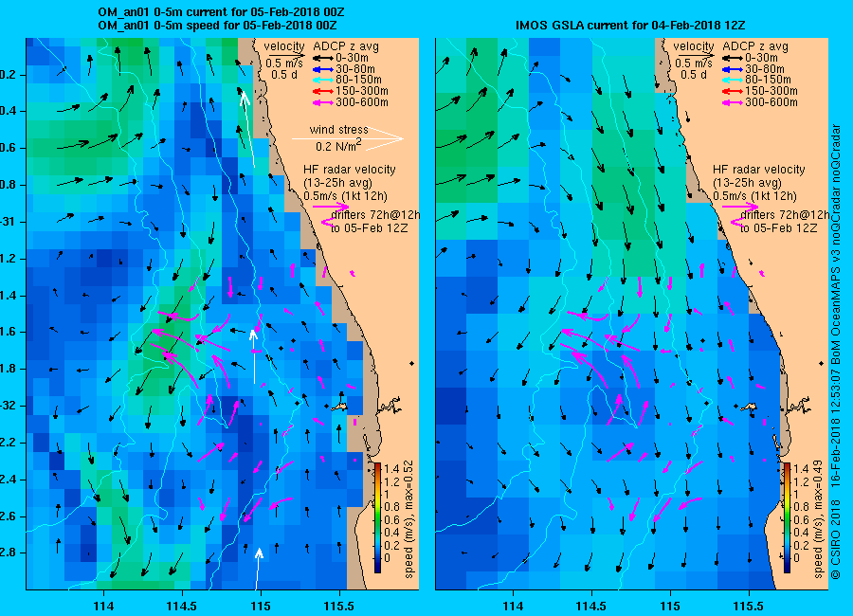
Task: Click longitude '114.5' on the IMOS GSLA map axis
Action: pos(591,606)
